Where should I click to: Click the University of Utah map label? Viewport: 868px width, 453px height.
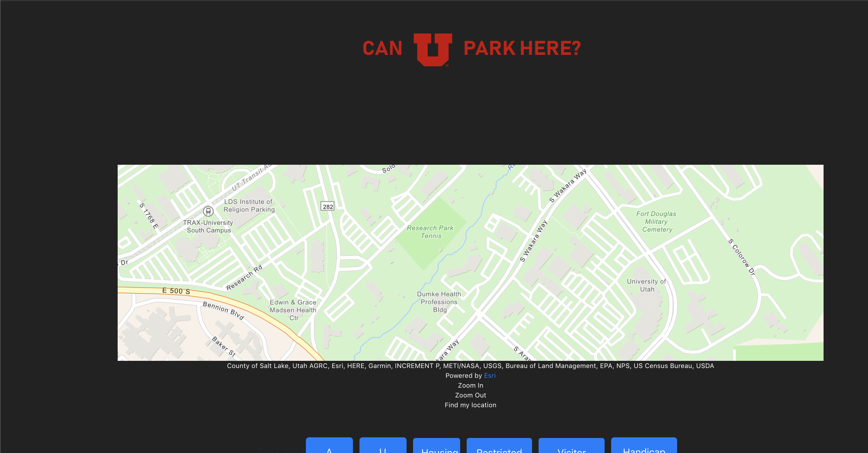(x=646, y=285)
